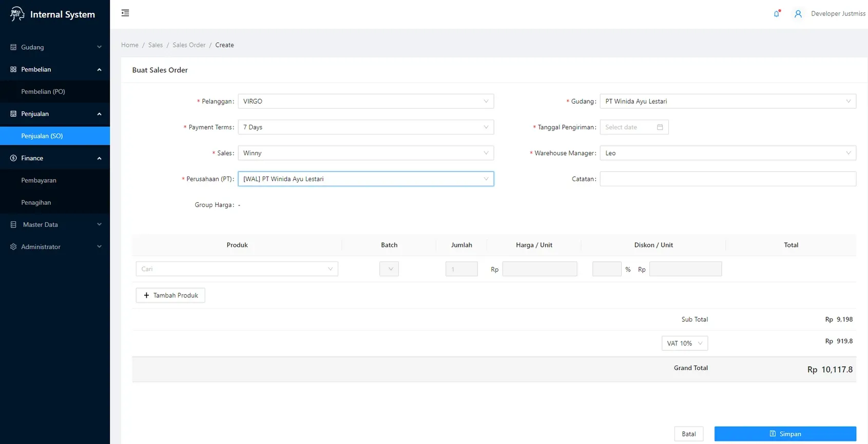Open notifications bell icon
The width and height of the screenshot is (868, 444).
777,14
